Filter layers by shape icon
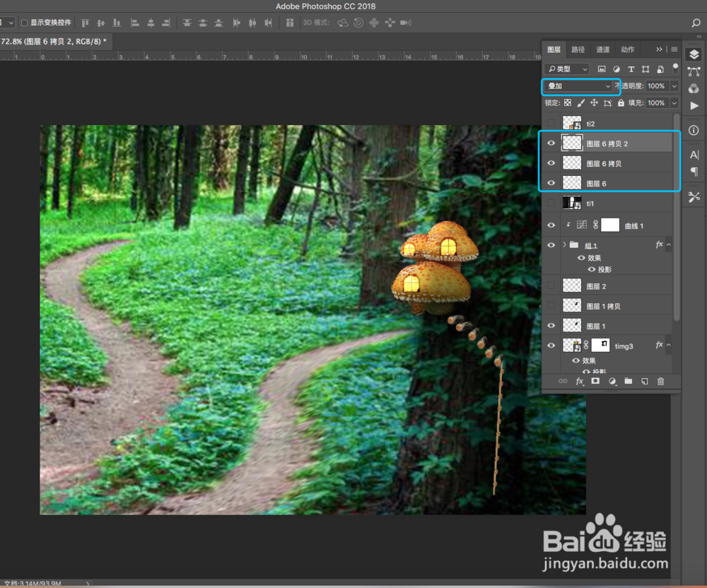707x588 pixels. tap(645, 69)
